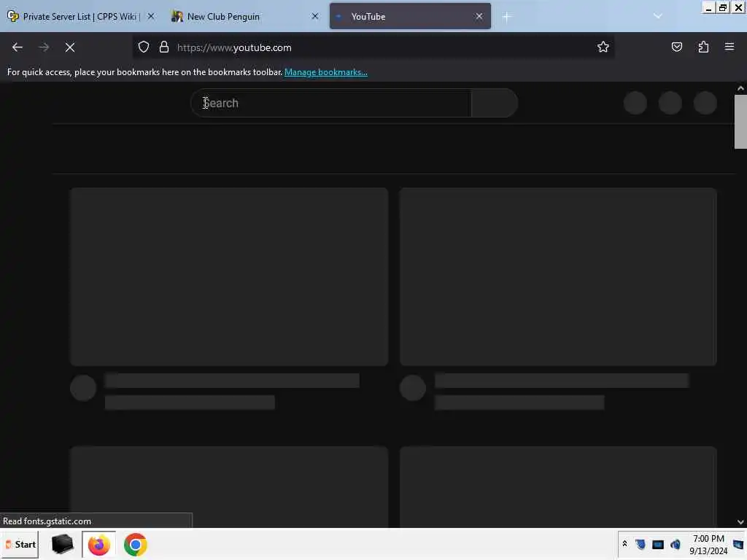Open the Save to Pocket icon

(x=676, y=47)
